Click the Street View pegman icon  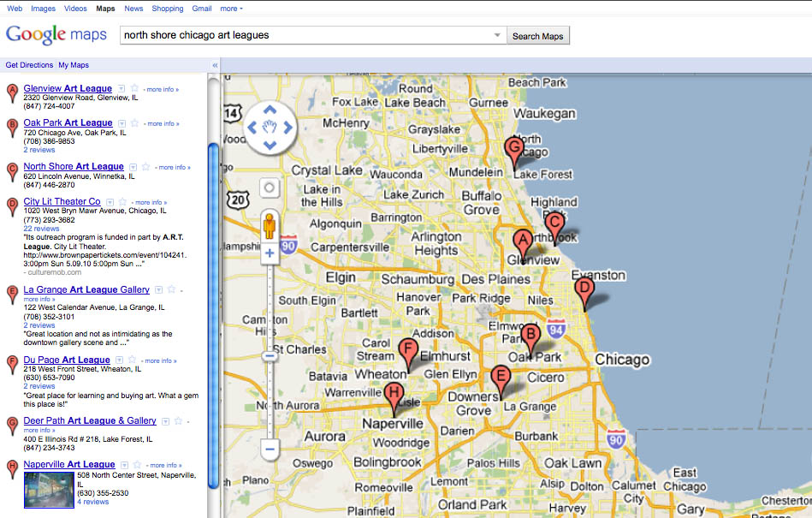(270, 226)
